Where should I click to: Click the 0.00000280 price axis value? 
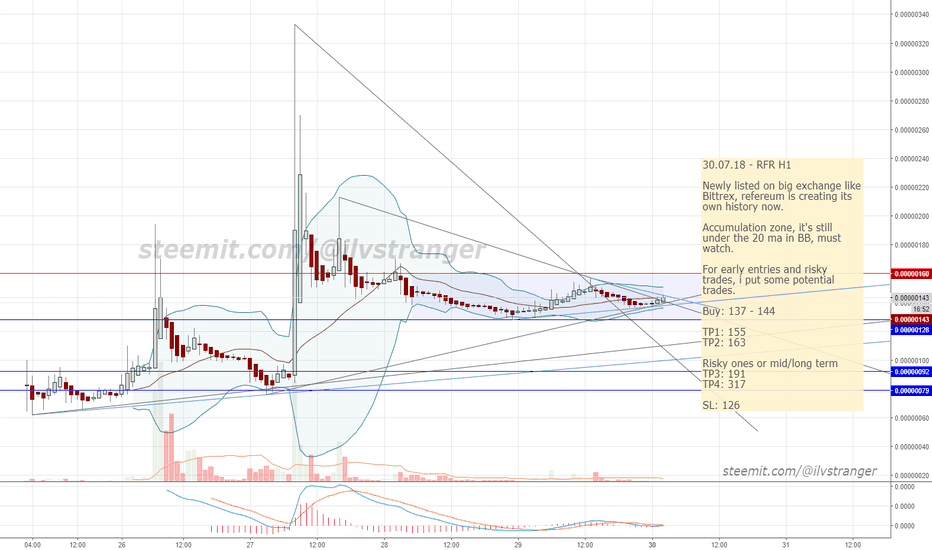(x=912, y=102)
